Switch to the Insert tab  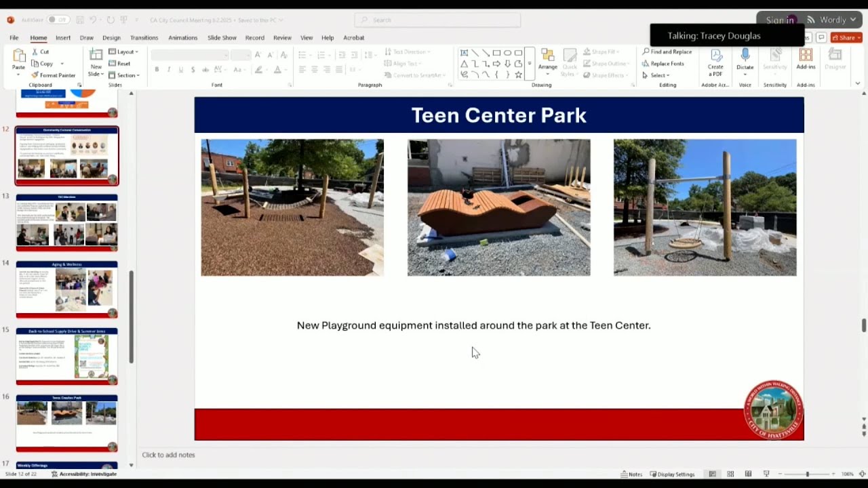63,38
